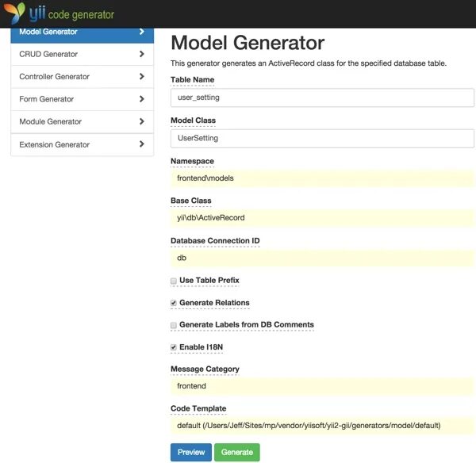The width and height of the screenshot is (476, 463).
Task: Focus the Model Class input field
Action: coord(322,139)
